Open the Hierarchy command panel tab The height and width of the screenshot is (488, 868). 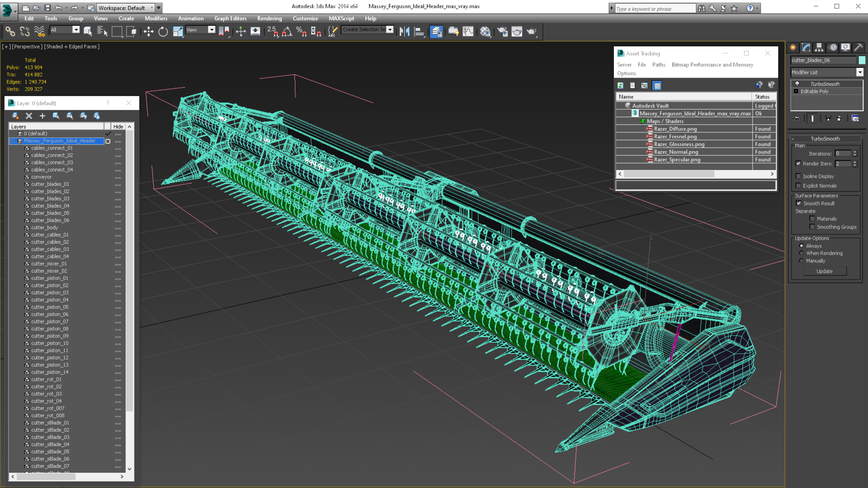point(819,48)
